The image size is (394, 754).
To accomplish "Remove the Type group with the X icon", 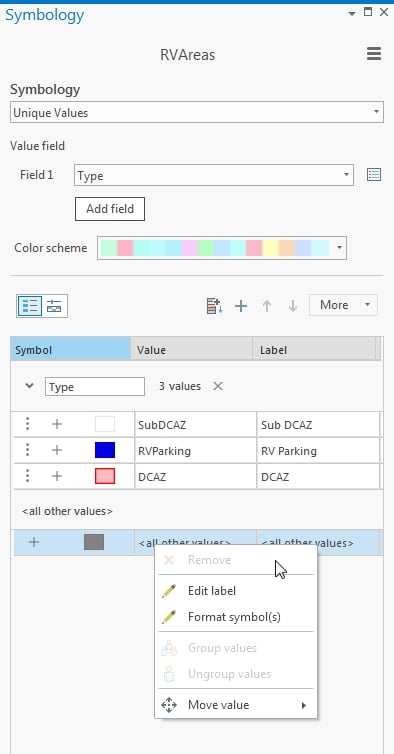I will click(218, 386).
